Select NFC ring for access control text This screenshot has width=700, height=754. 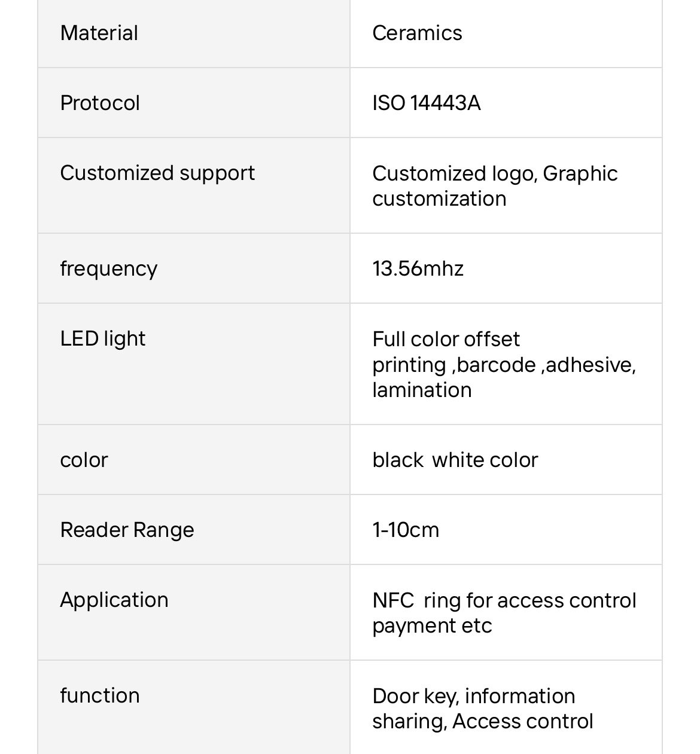(x=504, y=600)
